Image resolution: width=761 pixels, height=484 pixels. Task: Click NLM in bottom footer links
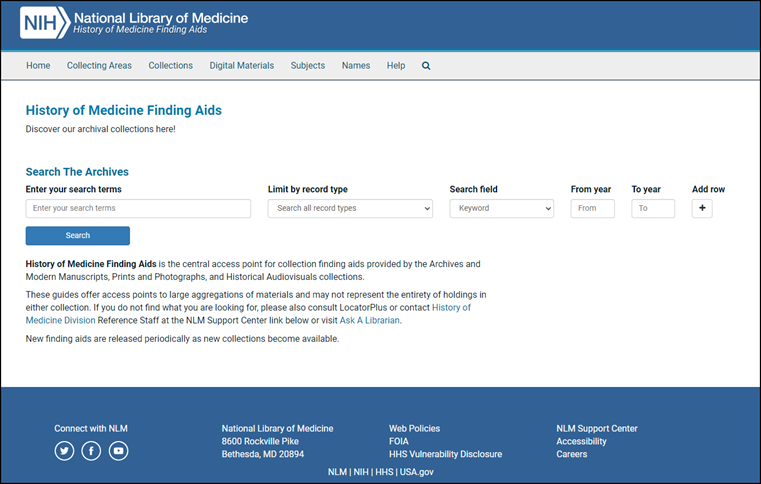pos(337,472)
